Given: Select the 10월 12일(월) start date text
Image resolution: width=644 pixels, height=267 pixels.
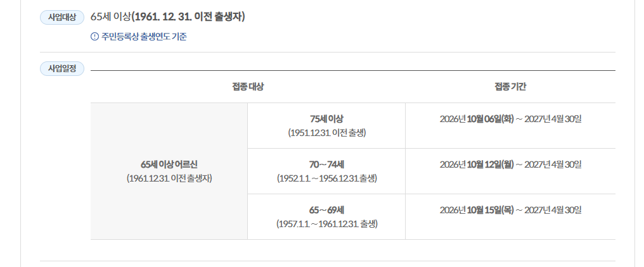Looking at the screenshot, I should (491, 165).
